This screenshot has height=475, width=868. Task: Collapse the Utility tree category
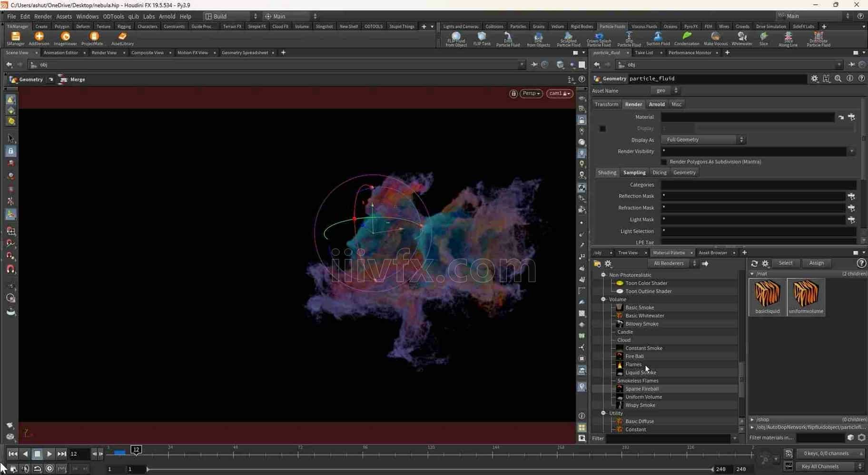tap(603, 413)
